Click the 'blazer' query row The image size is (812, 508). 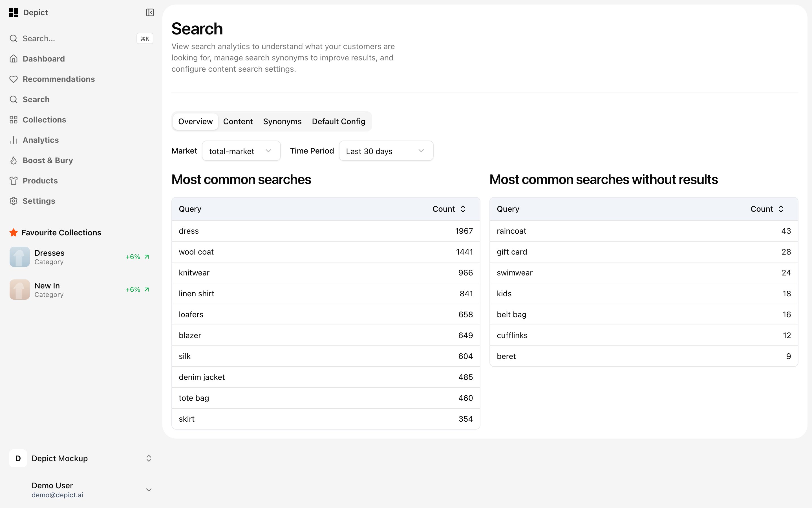pyautogui.click(x=325, y=335)
